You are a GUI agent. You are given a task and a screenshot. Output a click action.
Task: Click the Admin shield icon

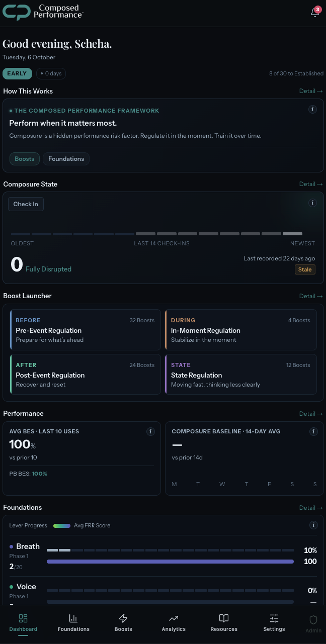tap(313, 620)
